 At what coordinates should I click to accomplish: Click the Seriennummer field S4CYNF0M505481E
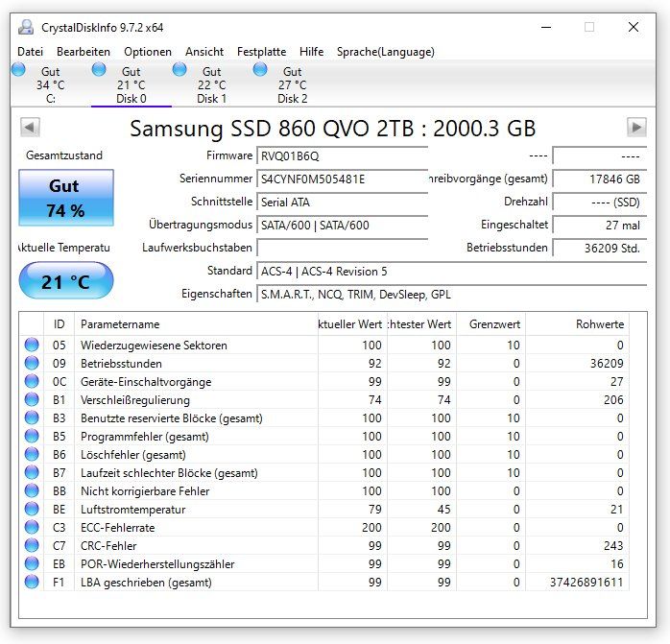342,179
